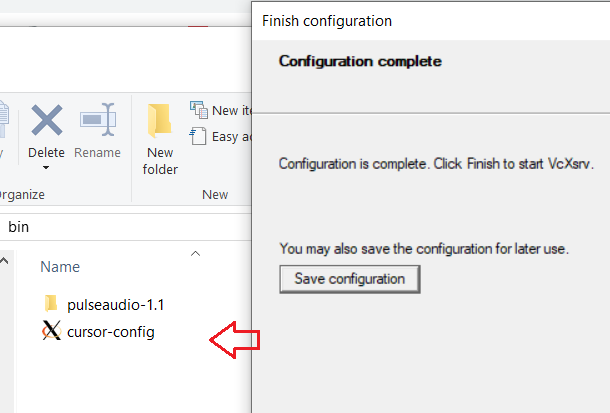Screen dimensions: 610x413
Task: Click the Delete label text
Action: pos(46,152)
